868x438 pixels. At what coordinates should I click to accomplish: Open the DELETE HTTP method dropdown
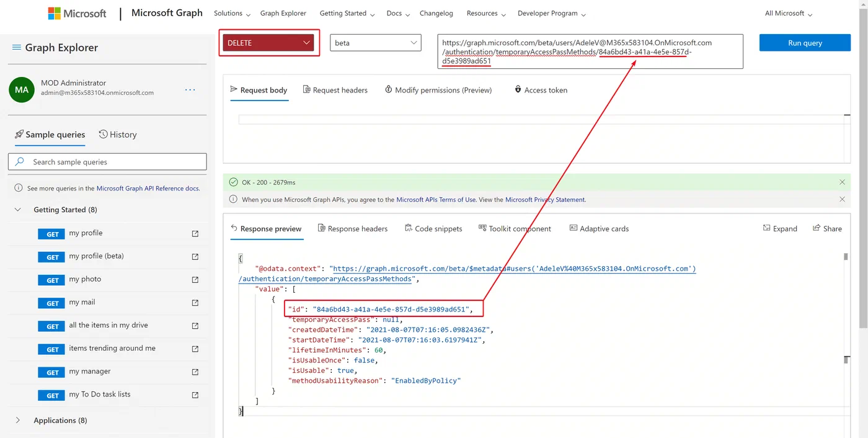click(x=268, y=43)
